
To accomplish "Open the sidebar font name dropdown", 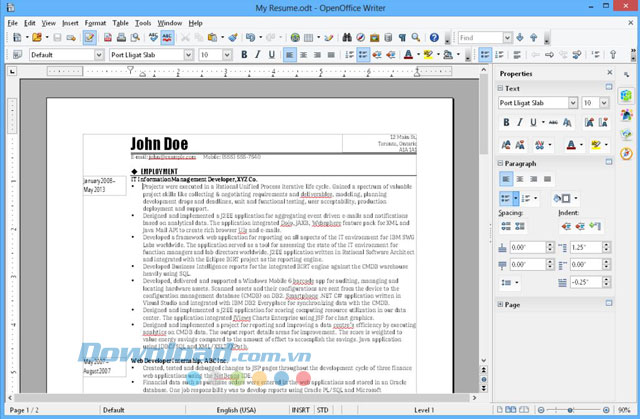I will (538, 102).
